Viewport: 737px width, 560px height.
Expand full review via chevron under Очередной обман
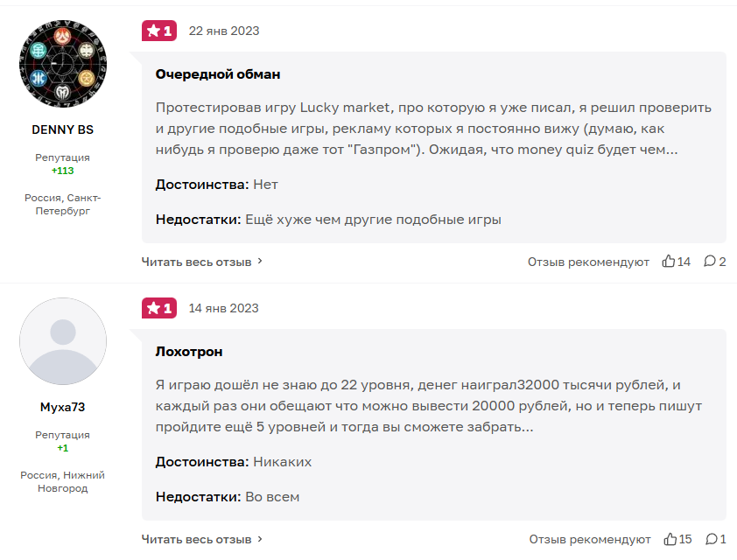point(260,262)
